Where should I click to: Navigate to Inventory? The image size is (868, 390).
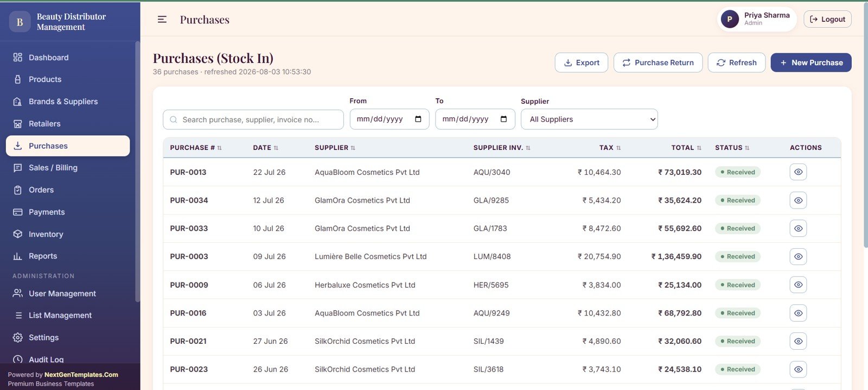[x=68, y=234]
